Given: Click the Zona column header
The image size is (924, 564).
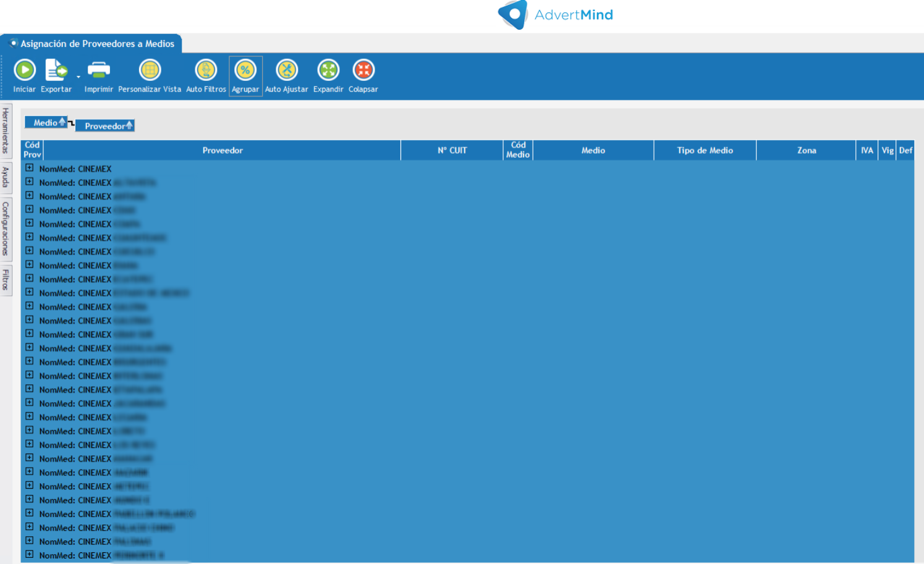Looking at the screenshot, I should tap(807, 150).
